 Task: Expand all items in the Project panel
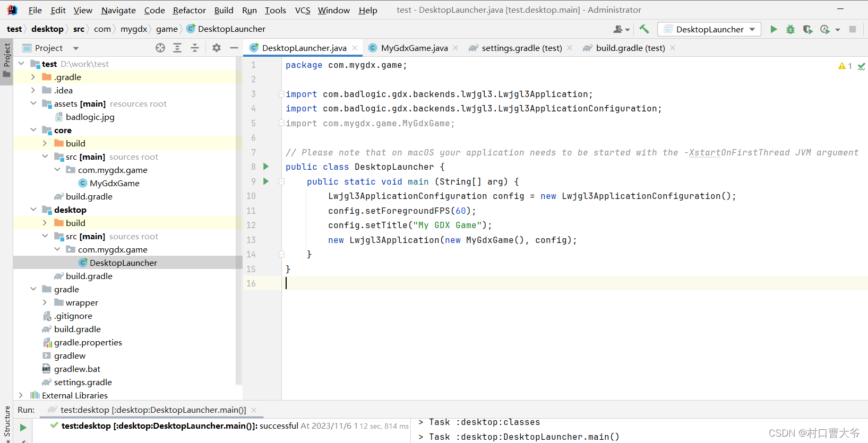[177, 48]
